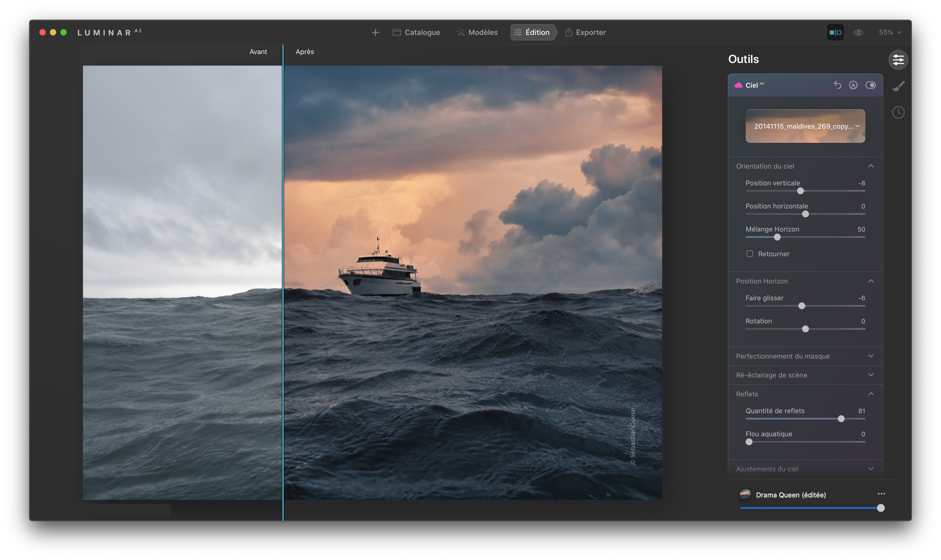The height and width of the screenshot is (560, 941).
Task: Click the Position verticale value -8
Action: coord(861,183)
